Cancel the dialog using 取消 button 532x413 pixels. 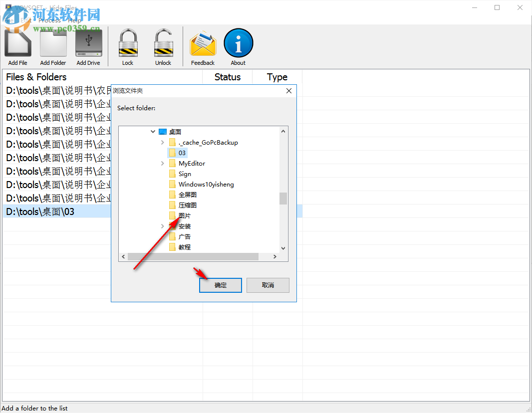tap(267, 285)
